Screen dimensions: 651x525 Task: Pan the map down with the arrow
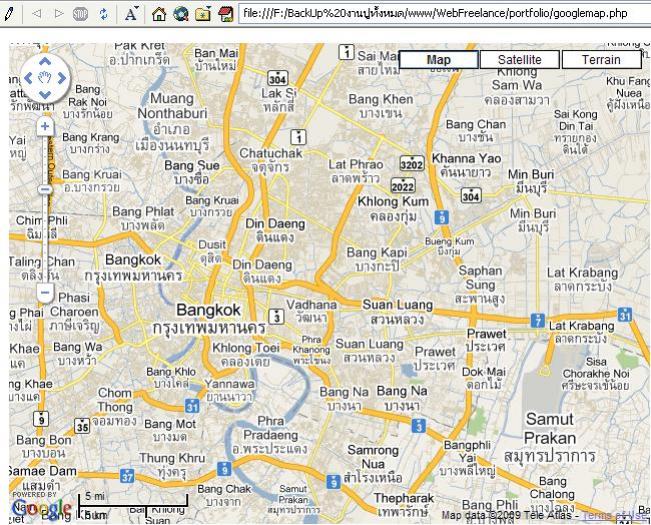click(x=45, y=95)
